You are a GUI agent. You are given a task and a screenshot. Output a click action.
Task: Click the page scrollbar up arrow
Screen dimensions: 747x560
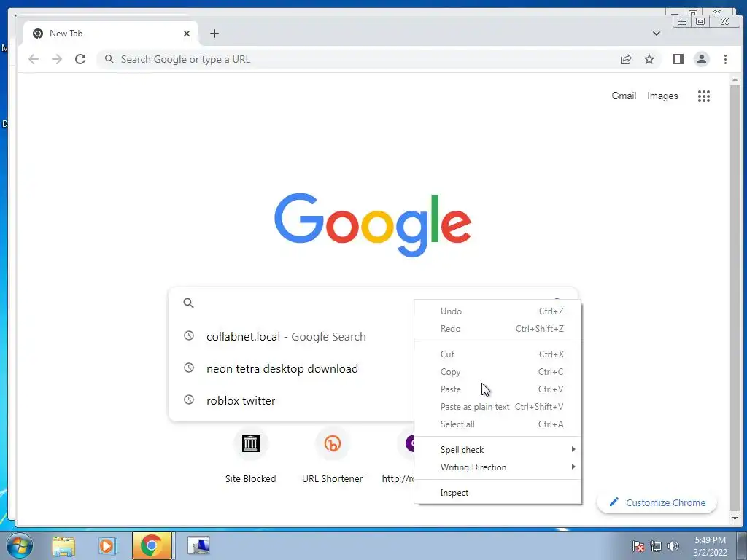click(735, 80)
